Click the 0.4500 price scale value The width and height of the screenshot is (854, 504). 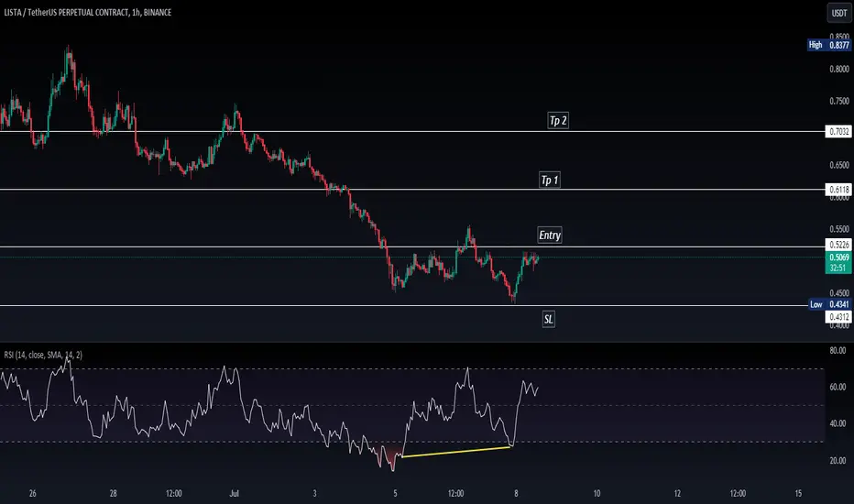pyautogui.click(x=839, y=293)
